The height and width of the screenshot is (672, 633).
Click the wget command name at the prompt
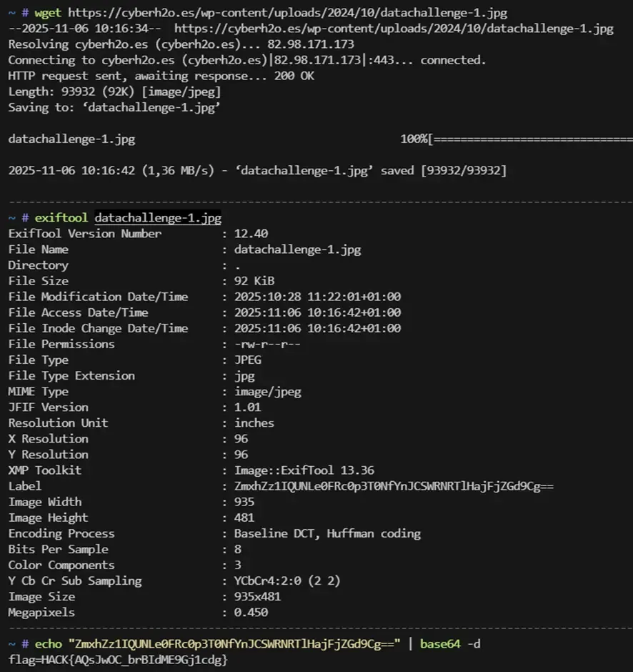(x=48, y=13)
